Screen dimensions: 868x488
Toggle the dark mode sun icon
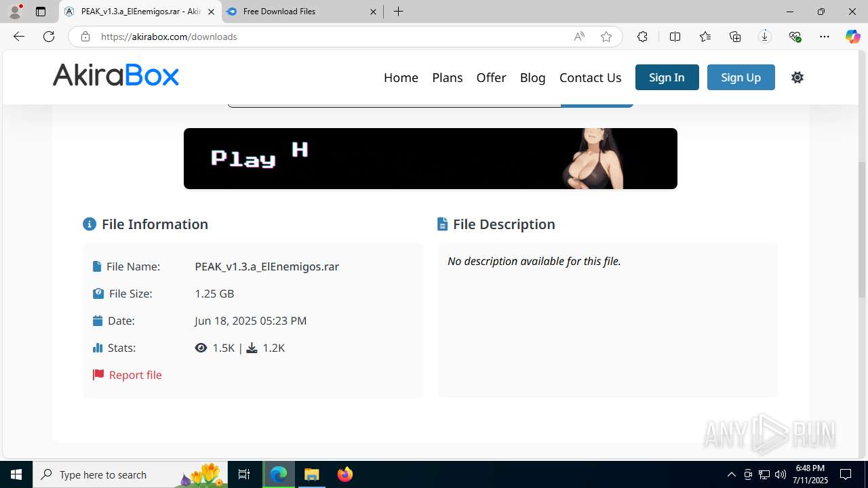(797, 77)
